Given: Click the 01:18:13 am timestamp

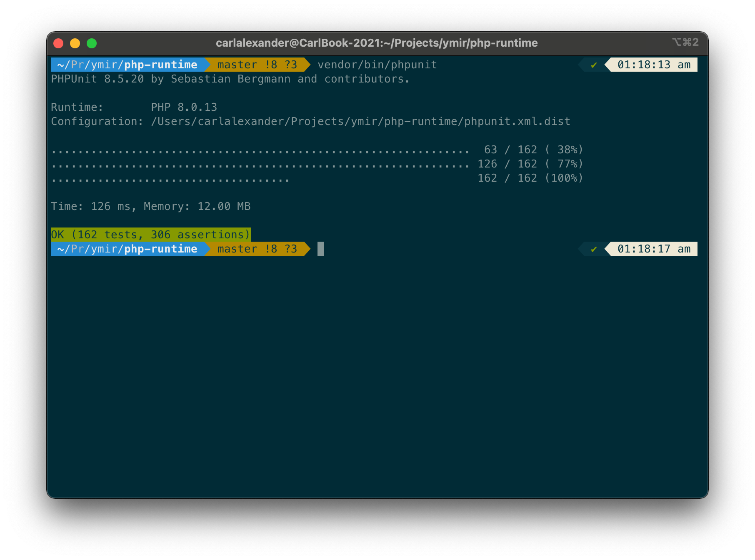Looking at the screenshot, I should [654, 65].
